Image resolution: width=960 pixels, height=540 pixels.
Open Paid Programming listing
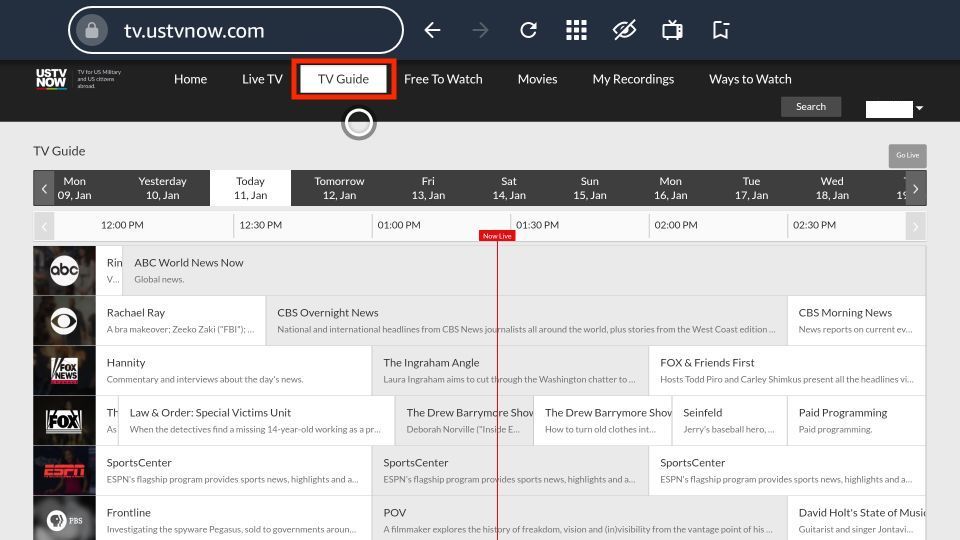tap(857, 421)
